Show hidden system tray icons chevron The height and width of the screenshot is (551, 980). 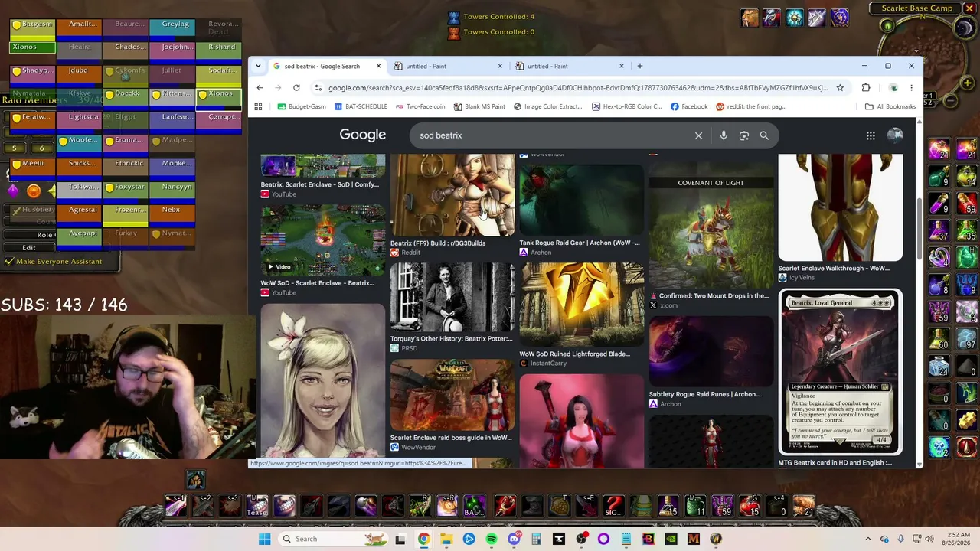pyautogui.click(x=868, y=539)
